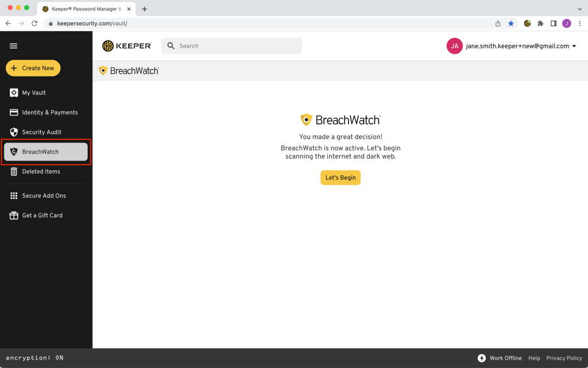Image resolution: width=588 pixels, height=368 pixels.
Task: Click the Let's Begin button
Action: 341,178
